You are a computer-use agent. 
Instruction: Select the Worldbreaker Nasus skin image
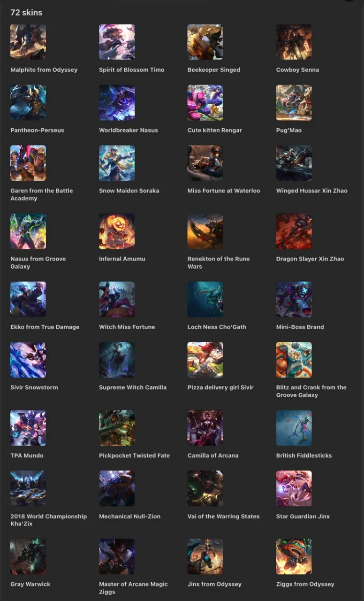(x=117, y=103)
